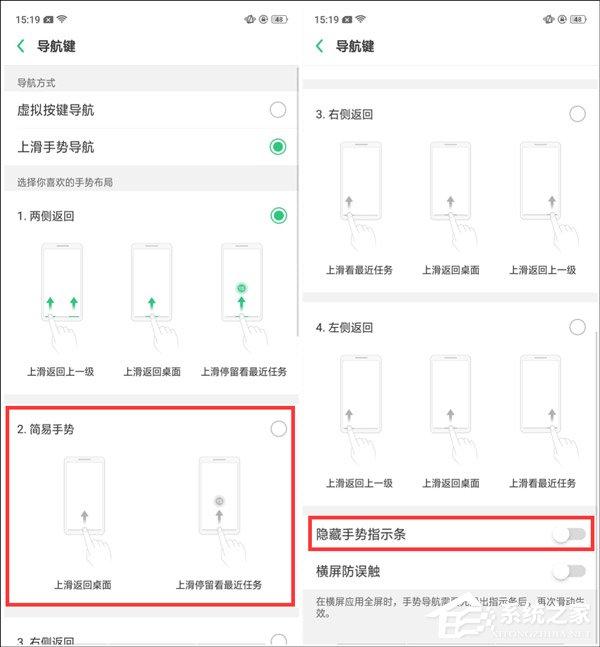Select 虚拟按键导航 radio button
The width and height of the screenshot is (600, 647).
278,110
